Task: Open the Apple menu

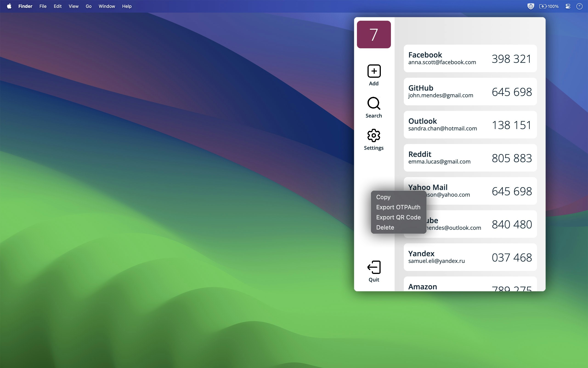Action: 9,6
